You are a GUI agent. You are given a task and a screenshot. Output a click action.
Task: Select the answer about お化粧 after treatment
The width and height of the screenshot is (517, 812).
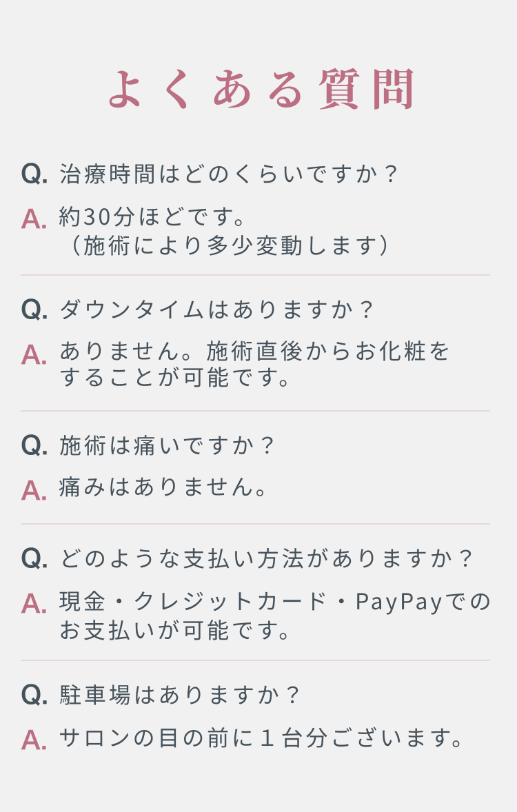254,364
